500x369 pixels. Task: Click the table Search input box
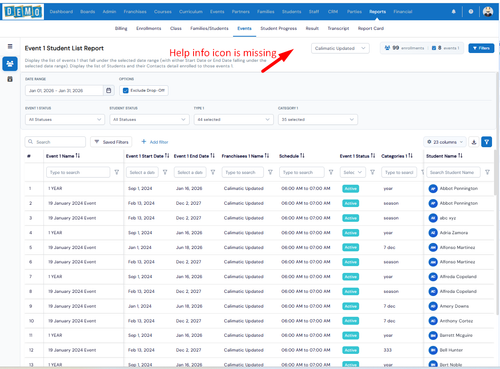55,142
